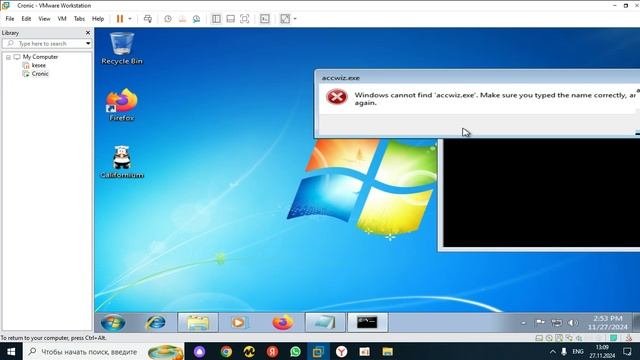640x360 pixels.
Task: Open Action Center flag in guest tray
Action: tap(540, 322)
